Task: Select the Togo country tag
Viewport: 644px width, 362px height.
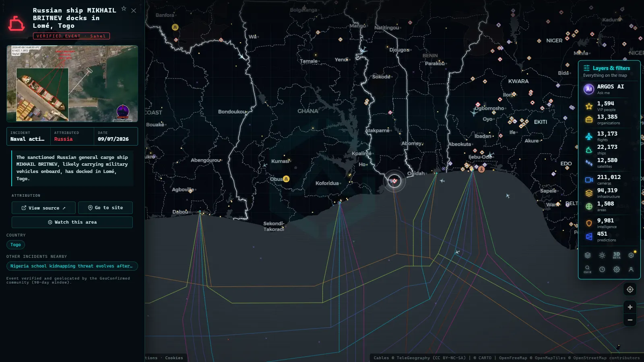Action: [16, 245]
